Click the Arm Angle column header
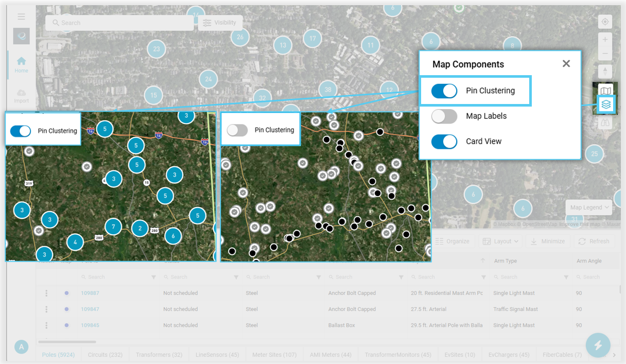The image size is (626, 364). 589,261
